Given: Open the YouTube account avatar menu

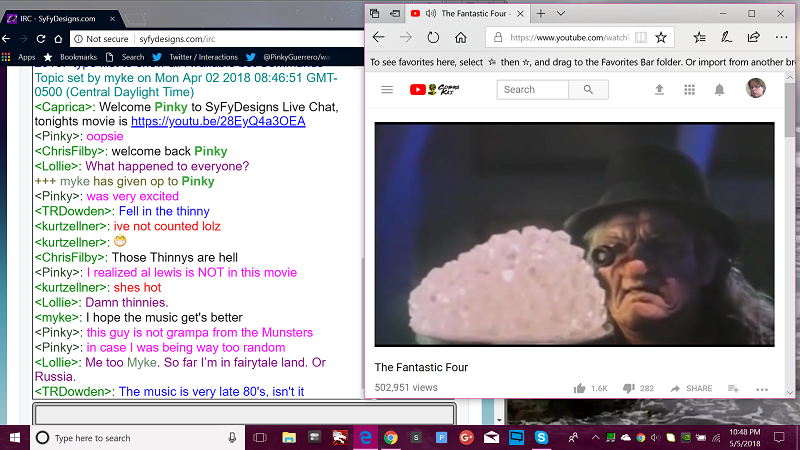Looking at the screenshot, I should [x=756, y=88].
